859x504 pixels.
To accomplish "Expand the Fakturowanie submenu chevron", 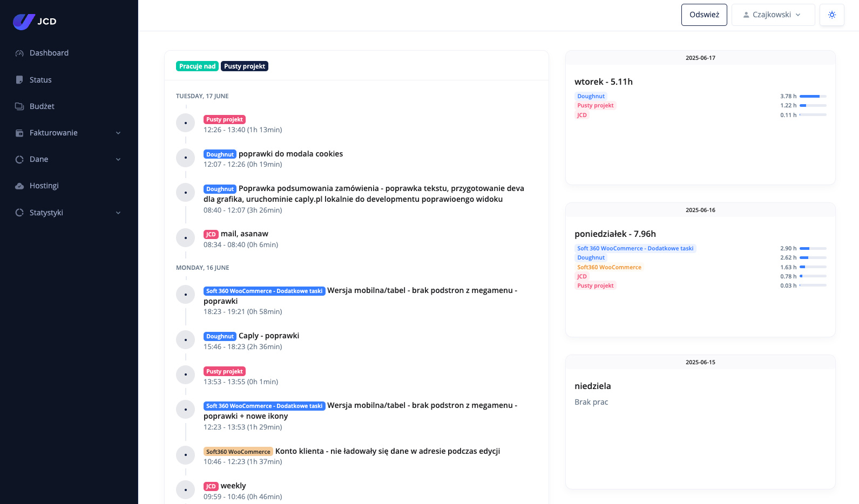I will (x=118, y=133).
